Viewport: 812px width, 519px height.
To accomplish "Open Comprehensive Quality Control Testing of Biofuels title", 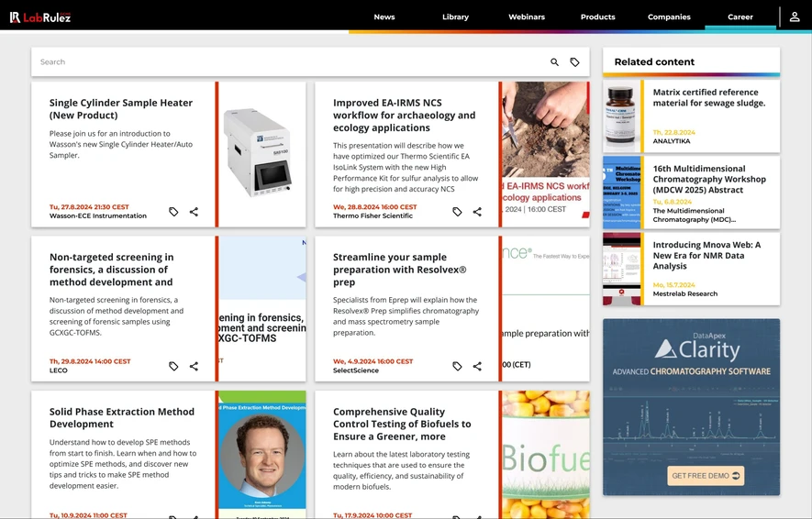I will [x=402, y=424].
